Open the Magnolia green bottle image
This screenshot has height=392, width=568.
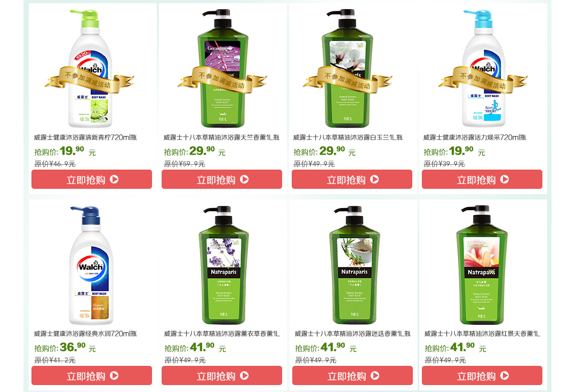click(x=347, y=68)
